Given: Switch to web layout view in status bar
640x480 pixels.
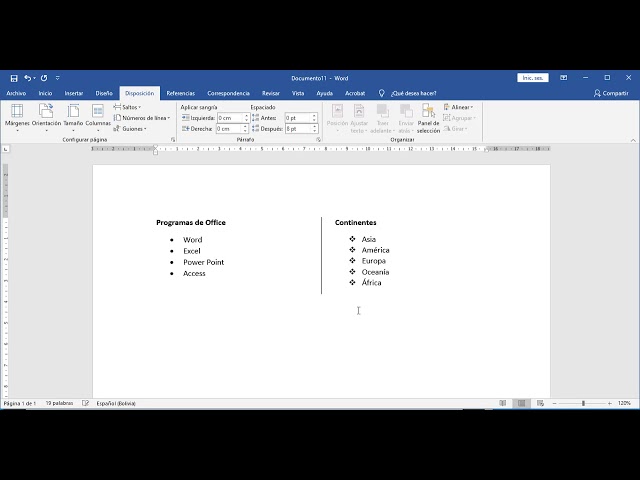Looking at the screenshot, I should pos(541,403).
